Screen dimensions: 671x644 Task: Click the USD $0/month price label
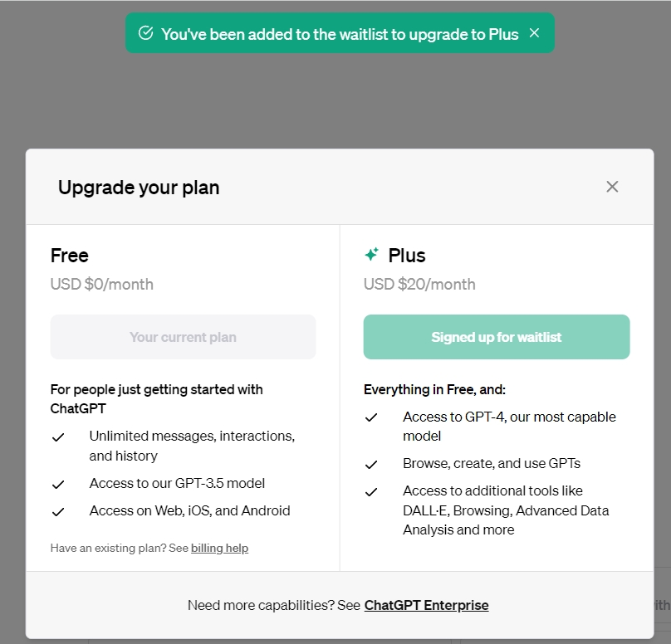(x=102, y=284)
